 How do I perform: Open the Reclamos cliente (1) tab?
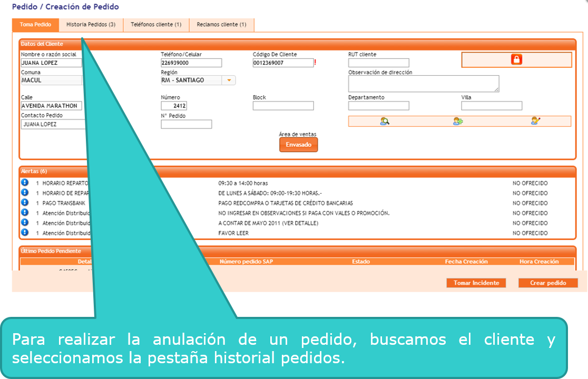click(222, 25)
